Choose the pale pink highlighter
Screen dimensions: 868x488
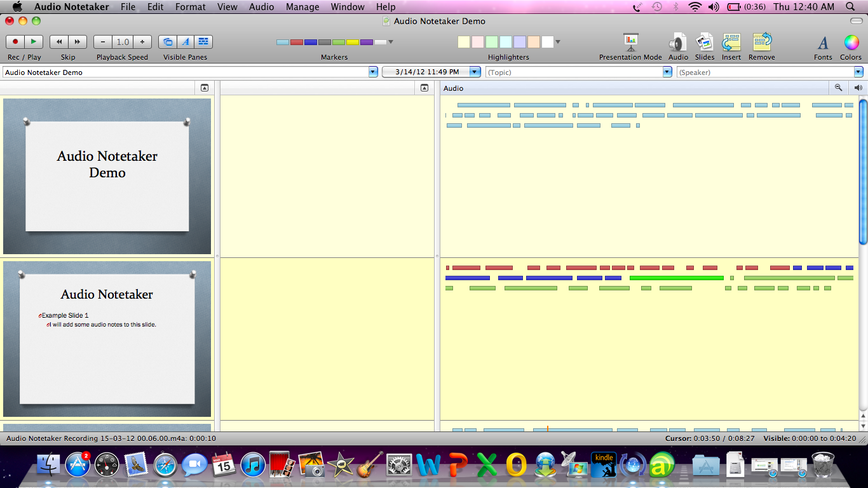(478, 42)
